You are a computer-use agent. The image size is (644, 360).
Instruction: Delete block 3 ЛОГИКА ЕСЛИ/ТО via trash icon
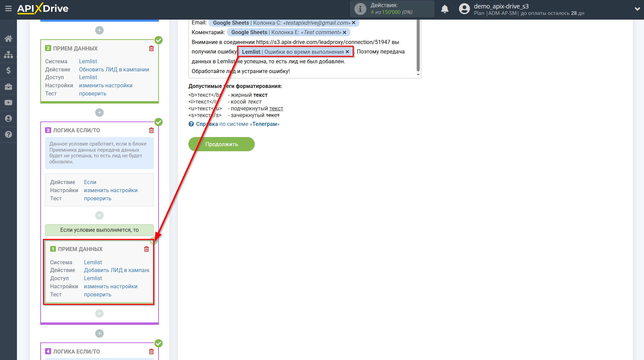pos(151,130)
